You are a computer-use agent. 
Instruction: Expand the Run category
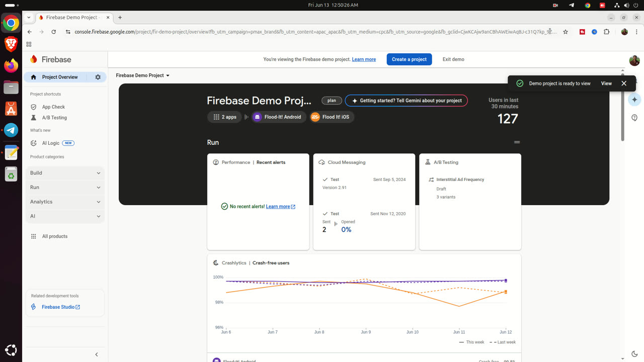[65, 187]
